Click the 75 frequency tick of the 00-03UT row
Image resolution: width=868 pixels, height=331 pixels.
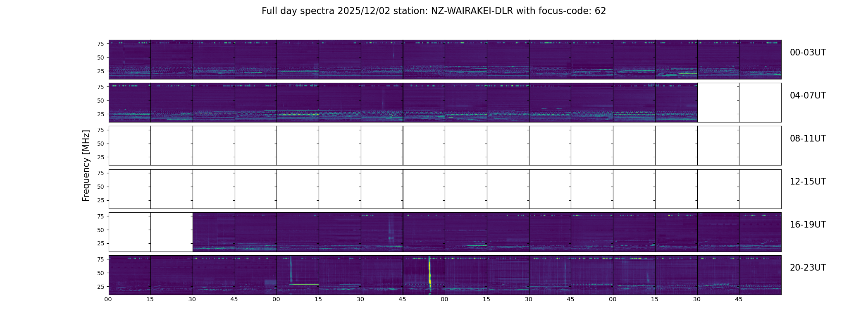pos(100,44)
